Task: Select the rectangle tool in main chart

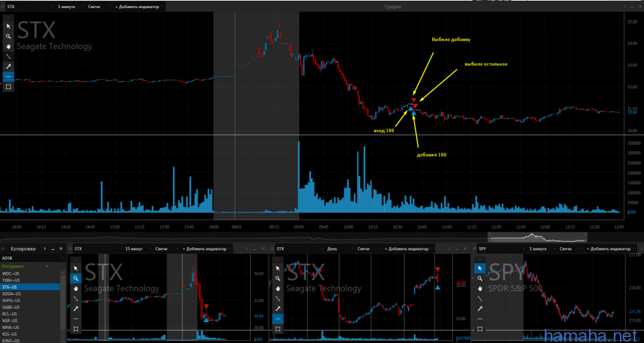Action: tap(8, 86)
